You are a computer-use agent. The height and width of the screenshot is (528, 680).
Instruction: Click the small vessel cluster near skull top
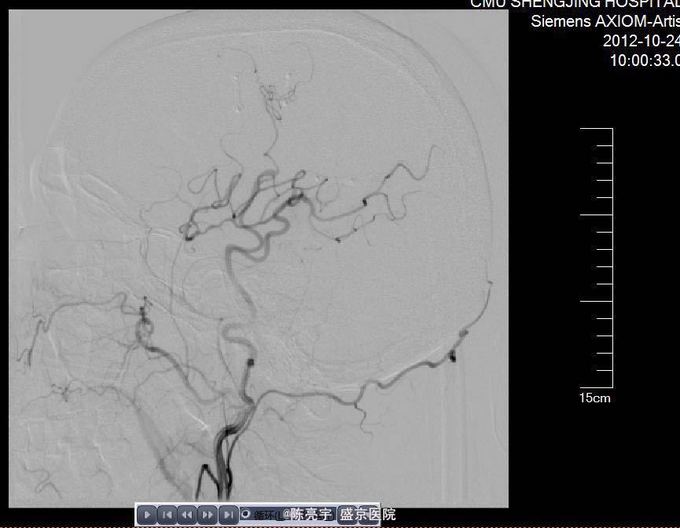(274, 97)
